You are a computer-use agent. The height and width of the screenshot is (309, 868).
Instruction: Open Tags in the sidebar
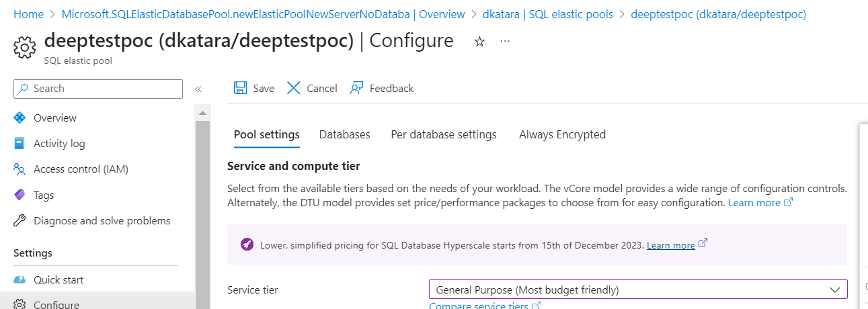point(44,195)
